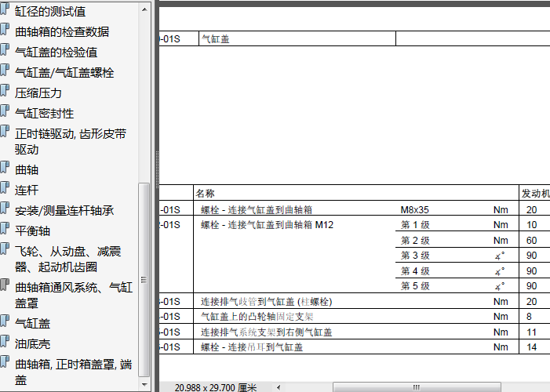Click 第 1 级 cell

pyautogui.click(x=415, y=225)
